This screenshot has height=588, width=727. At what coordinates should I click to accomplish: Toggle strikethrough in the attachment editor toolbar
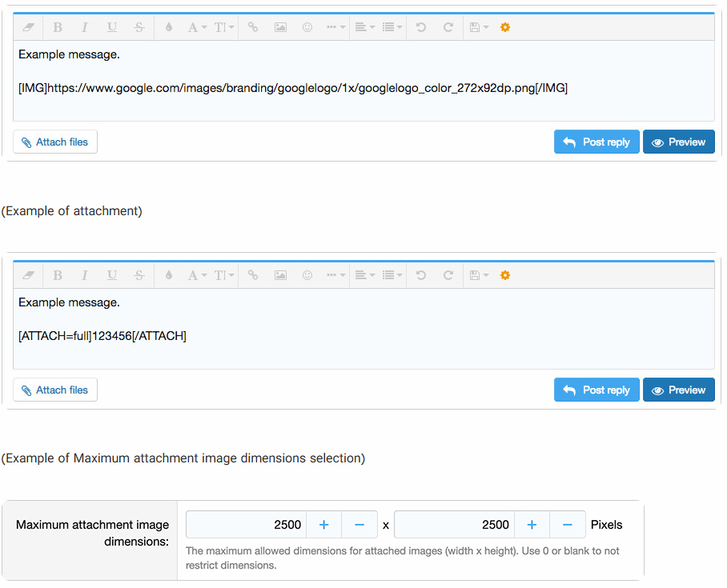[139, 275]
